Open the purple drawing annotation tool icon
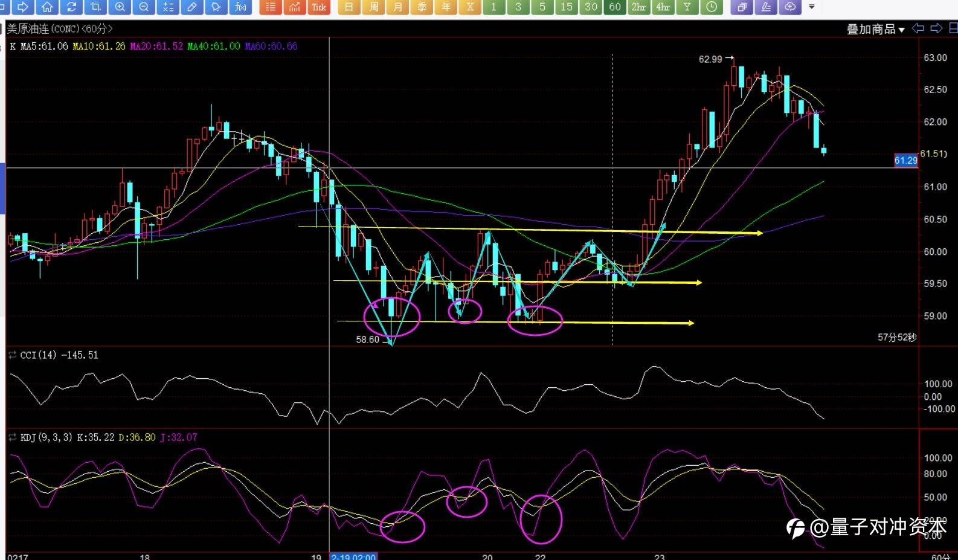The image size is (958, 560). pos(766,7)
